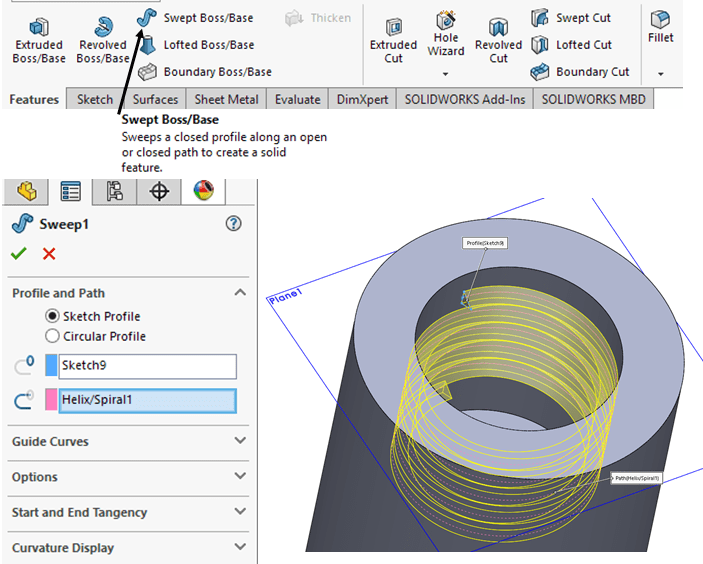Click the Appearance color-wheel tab
This screenshot has height=564, width=703.
[204, 191]
